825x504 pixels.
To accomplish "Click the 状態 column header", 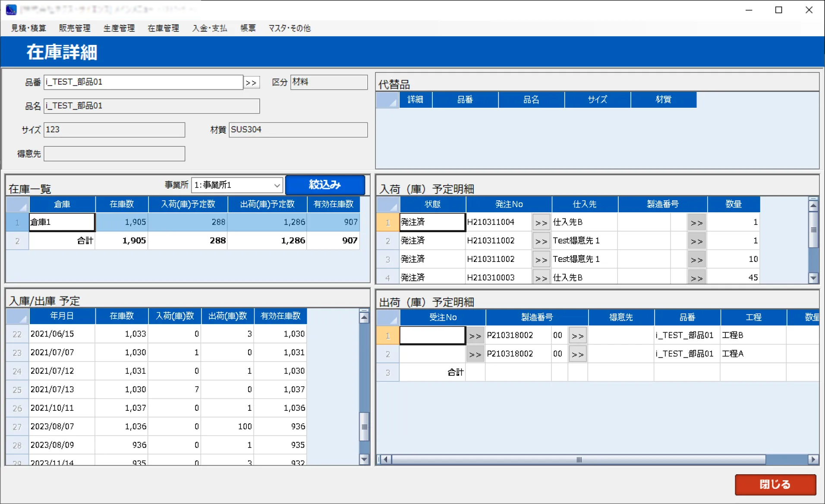I will click(432, 204).
